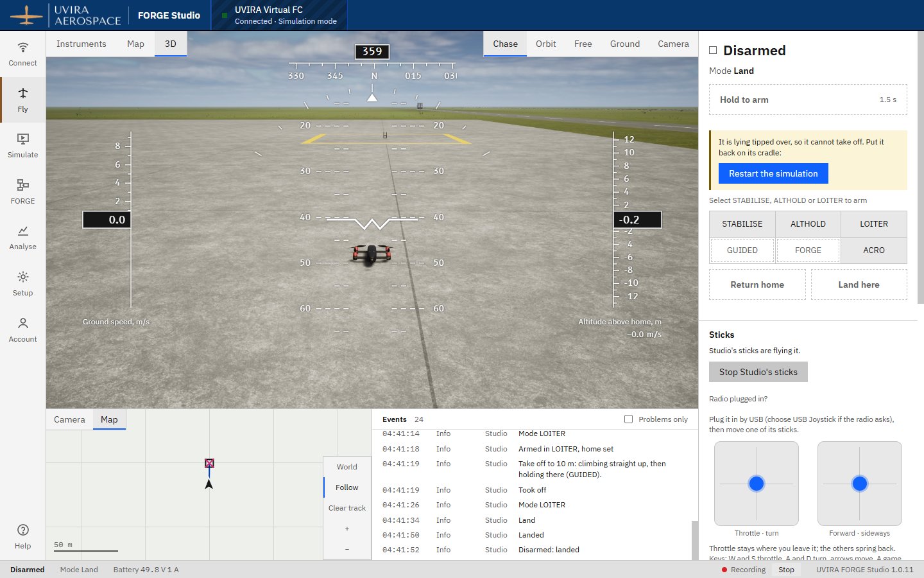The width and height of the screenshot is (924, 578).
Task: Select ALTHOLD flight mode
Action: click(808, 224)
